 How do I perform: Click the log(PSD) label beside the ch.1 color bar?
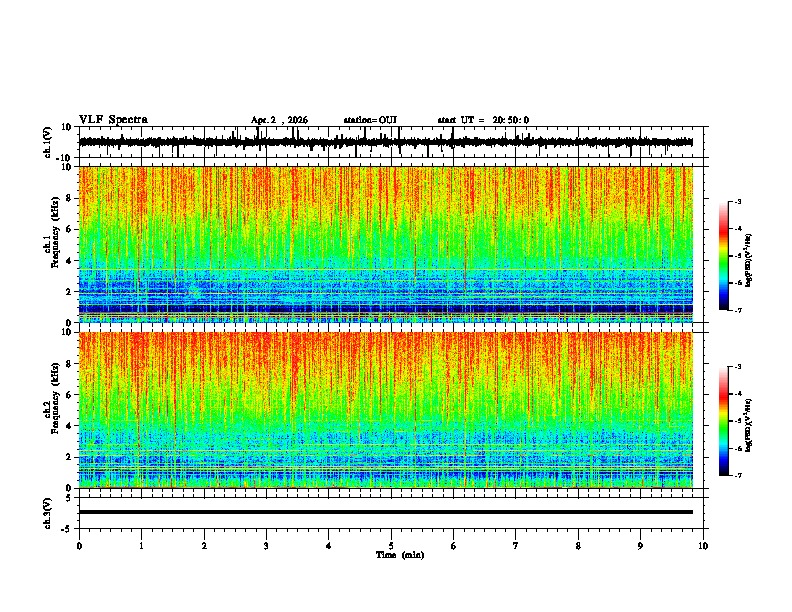[x=748, y=261]
